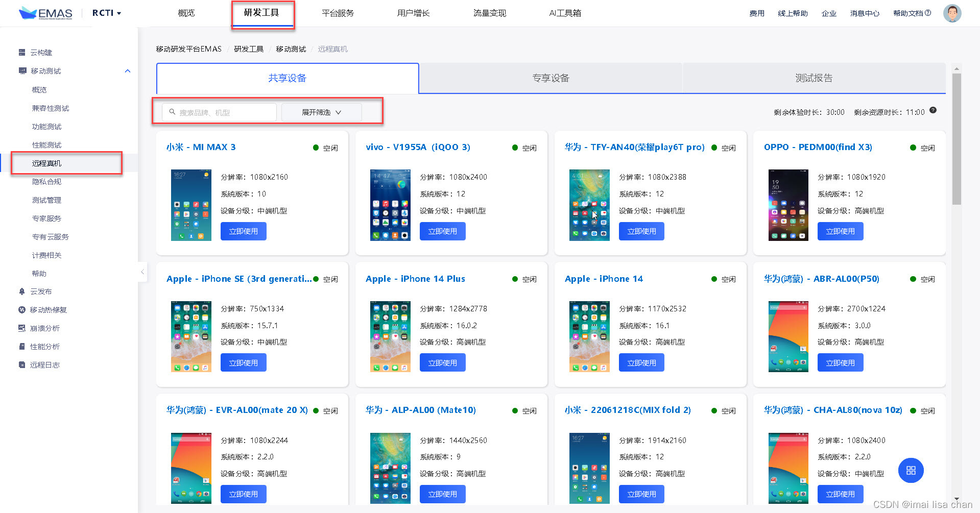Image resolution: width=980 pixels, height=513 pixels.
Task: Click the resource duration help icon
Action: [933, 110]
